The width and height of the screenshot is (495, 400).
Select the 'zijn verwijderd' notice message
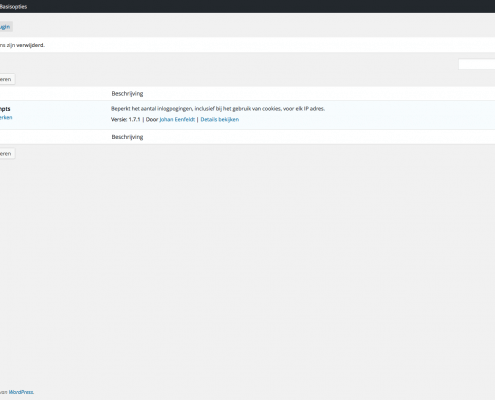click(22, 45)
